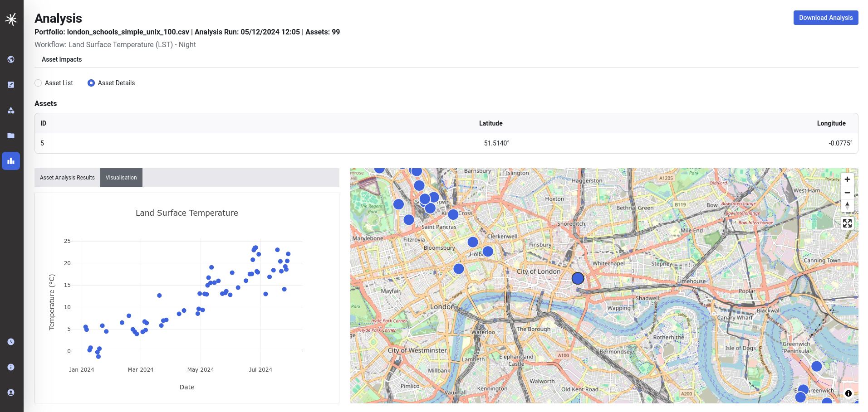Click the Portfolio file name text
868x412 pixels.
click(128, 32)
